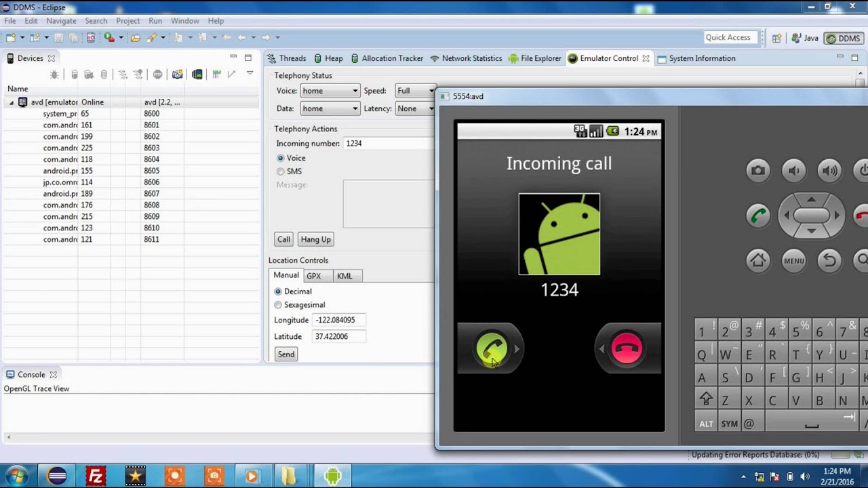Open the Latency dropdown
This screenshot has height=488, width=868.
click(415, 108)
